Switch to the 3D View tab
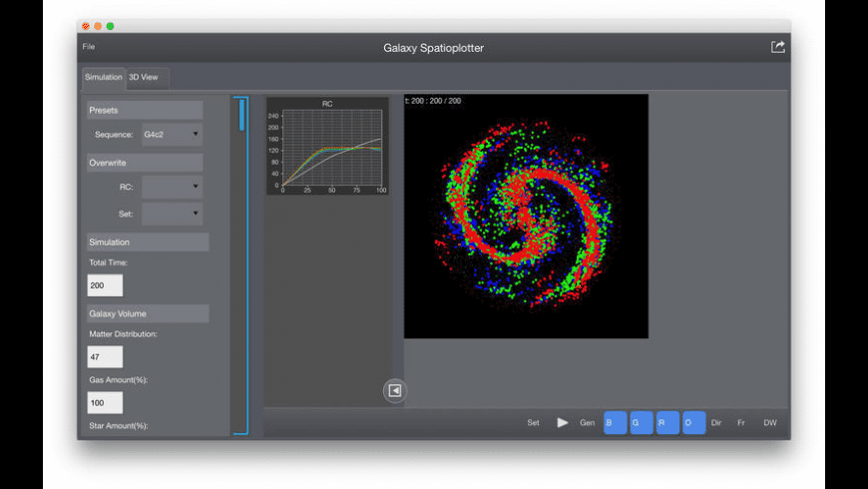Viewport: 868px width, 489px height. pos(144,77)
